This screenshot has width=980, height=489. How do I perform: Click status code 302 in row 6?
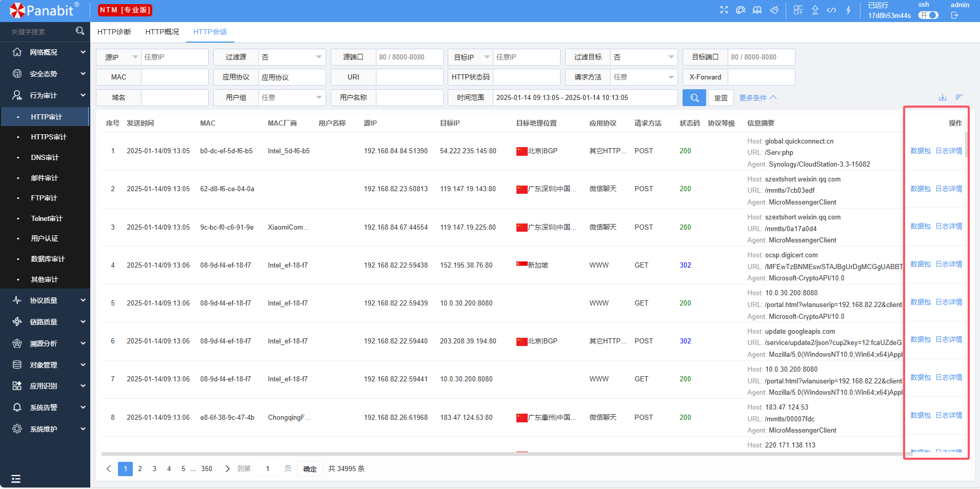(x=685, y=341)
